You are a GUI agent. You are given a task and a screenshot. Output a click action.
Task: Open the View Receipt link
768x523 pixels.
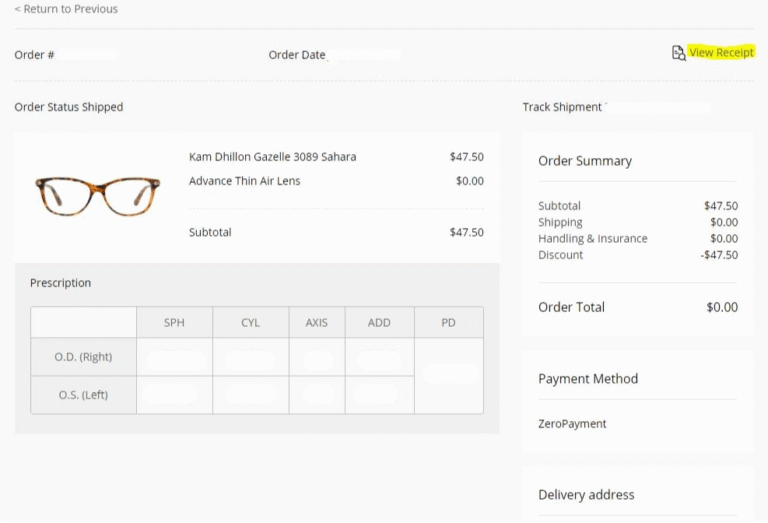point(721,52)
